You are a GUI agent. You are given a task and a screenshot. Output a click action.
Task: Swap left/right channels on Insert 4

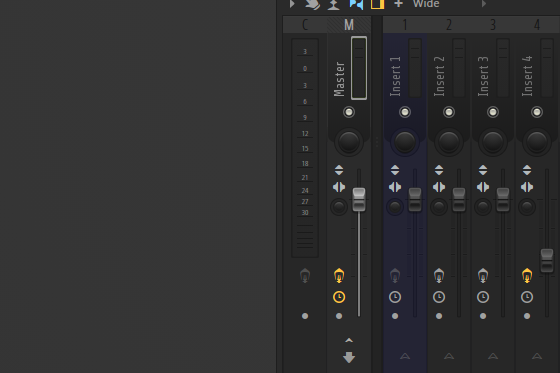tap(527, 187)
